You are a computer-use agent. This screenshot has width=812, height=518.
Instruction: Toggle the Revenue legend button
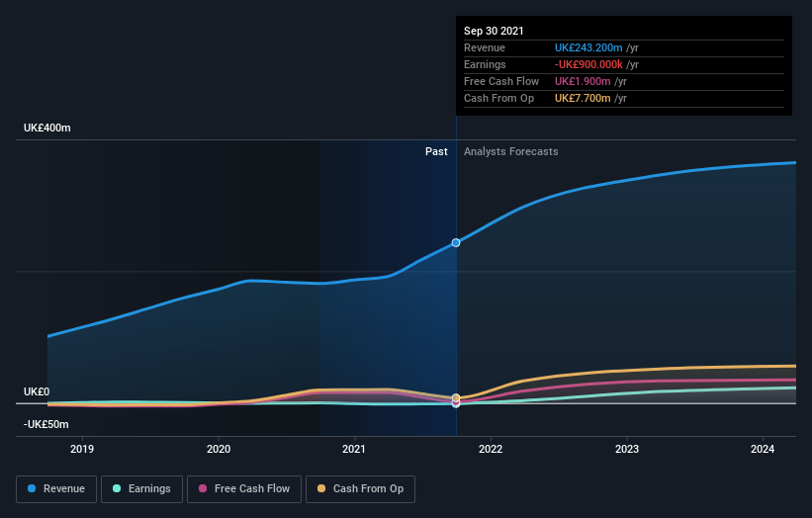[56, 489]
